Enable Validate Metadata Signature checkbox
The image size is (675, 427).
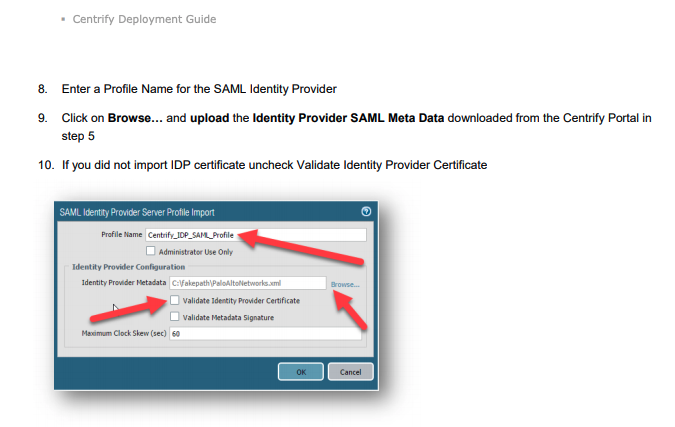174,317
